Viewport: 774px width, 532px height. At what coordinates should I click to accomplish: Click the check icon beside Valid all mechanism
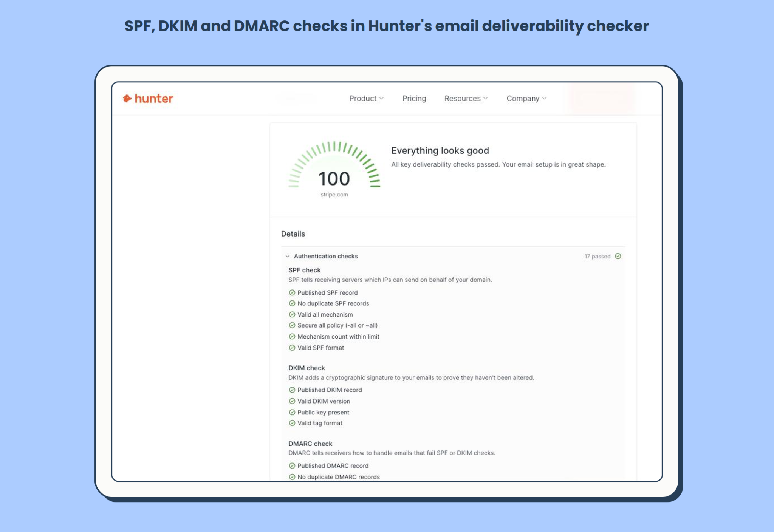pyautogui.click(x=292, y=314)
